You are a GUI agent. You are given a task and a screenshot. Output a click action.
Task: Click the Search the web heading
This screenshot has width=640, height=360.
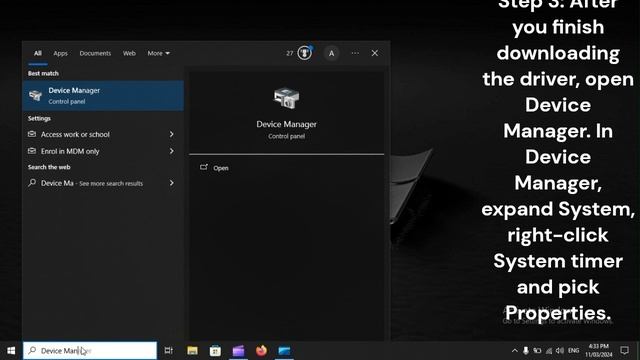point(49,167)
